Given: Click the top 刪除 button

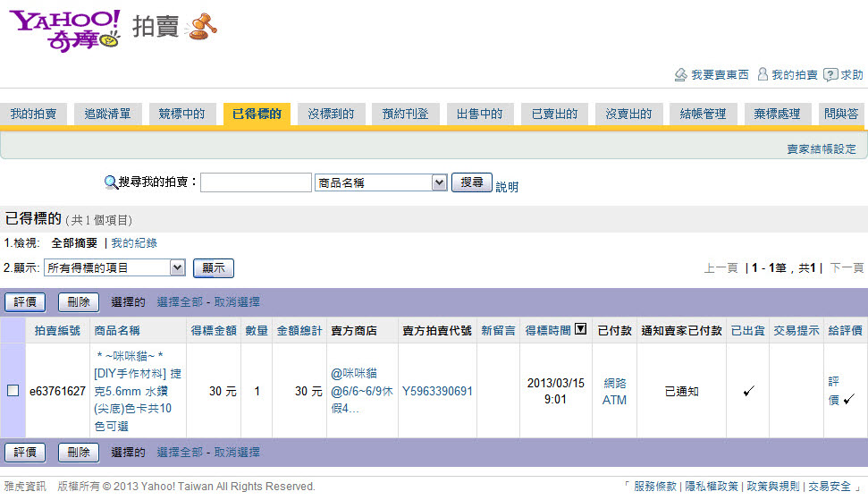Looking at the screenshot, I should click(78, 301).
